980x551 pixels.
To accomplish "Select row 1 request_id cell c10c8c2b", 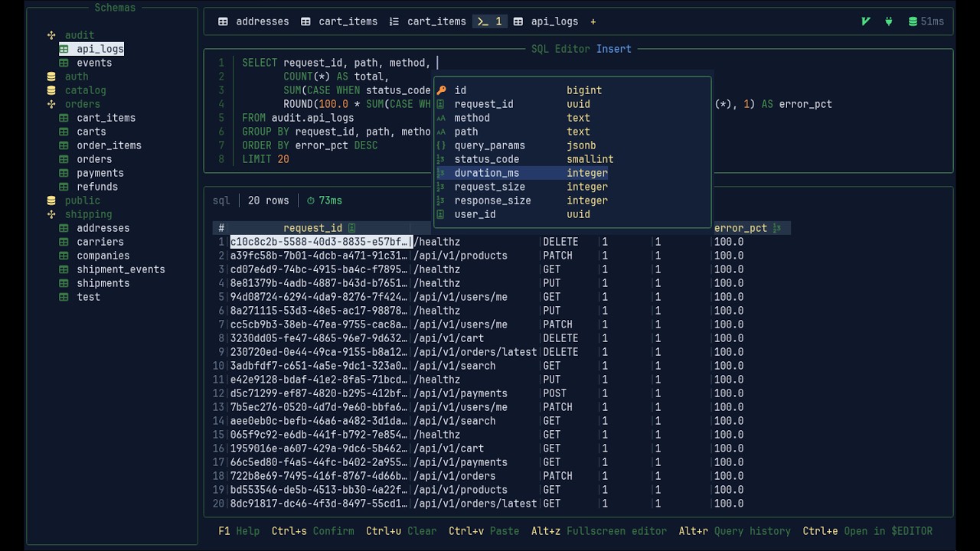I will click(321, 242).
